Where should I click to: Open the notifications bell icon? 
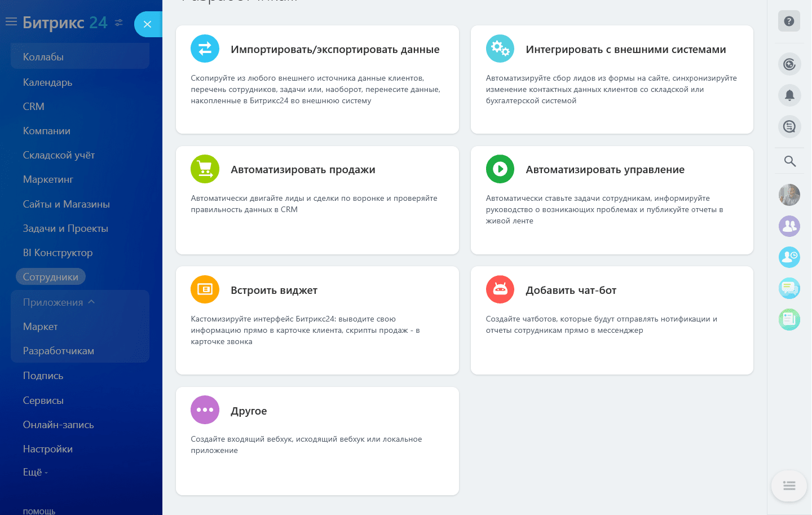[x=789, y=95]
